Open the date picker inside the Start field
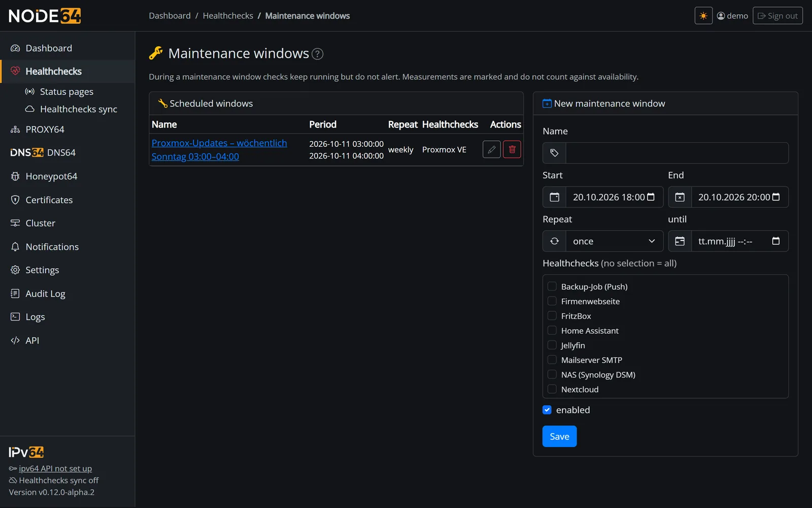 [651, 197]
